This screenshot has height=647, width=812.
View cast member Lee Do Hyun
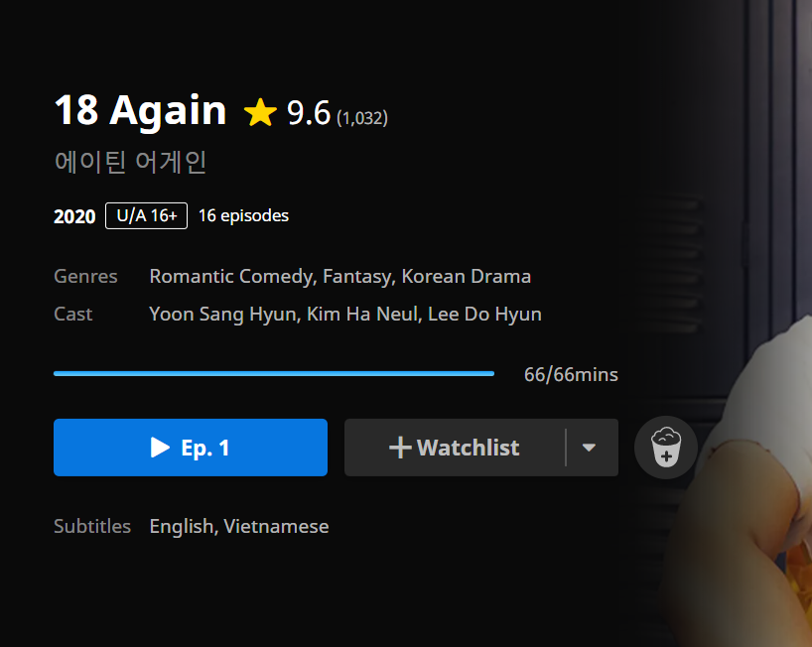tap(484, 315)
